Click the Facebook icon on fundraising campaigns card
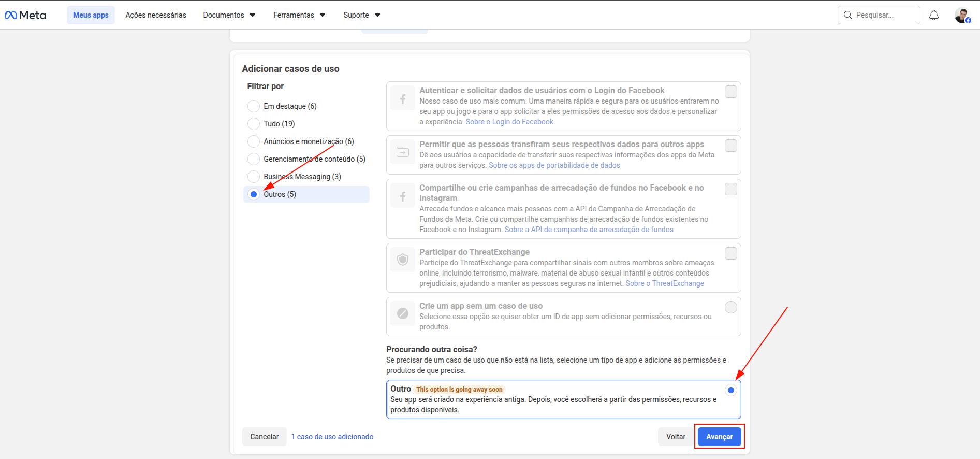The width and height of the screenshot is (980, 459). point(402,196)
